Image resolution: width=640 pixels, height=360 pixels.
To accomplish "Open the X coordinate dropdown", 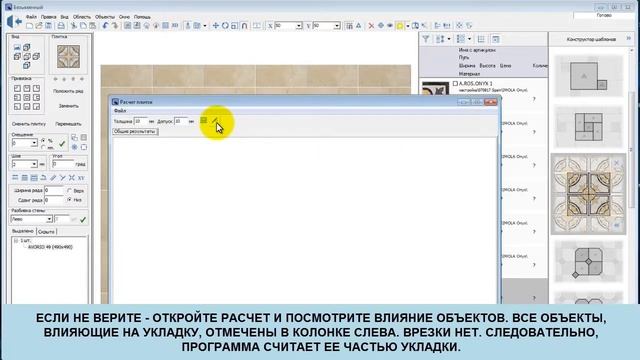I will 299,26.
